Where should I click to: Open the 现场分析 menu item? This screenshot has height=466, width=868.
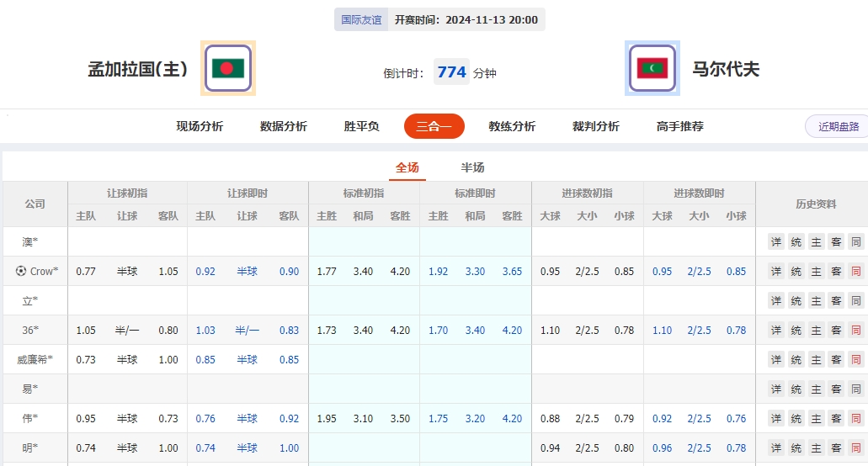pos(200,126)
